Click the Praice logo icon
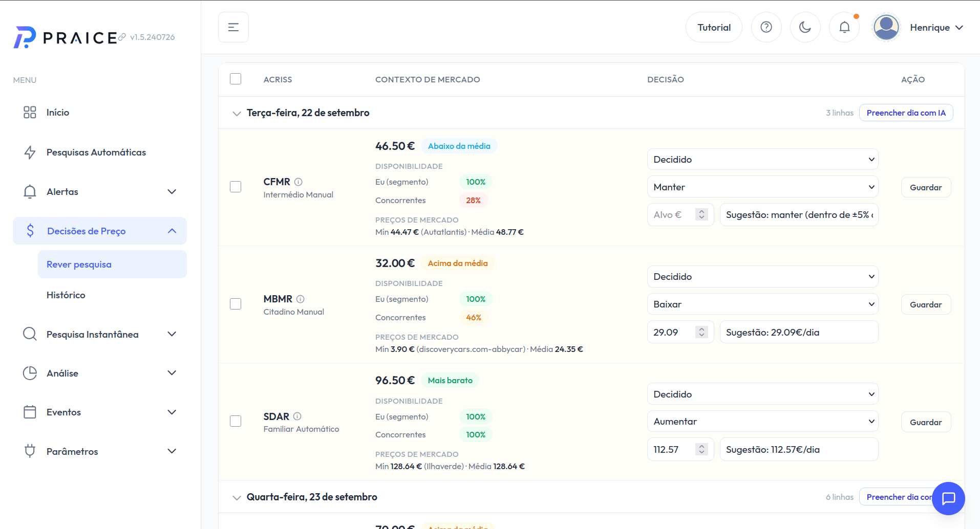980x529 pixels. coord(25,37)
